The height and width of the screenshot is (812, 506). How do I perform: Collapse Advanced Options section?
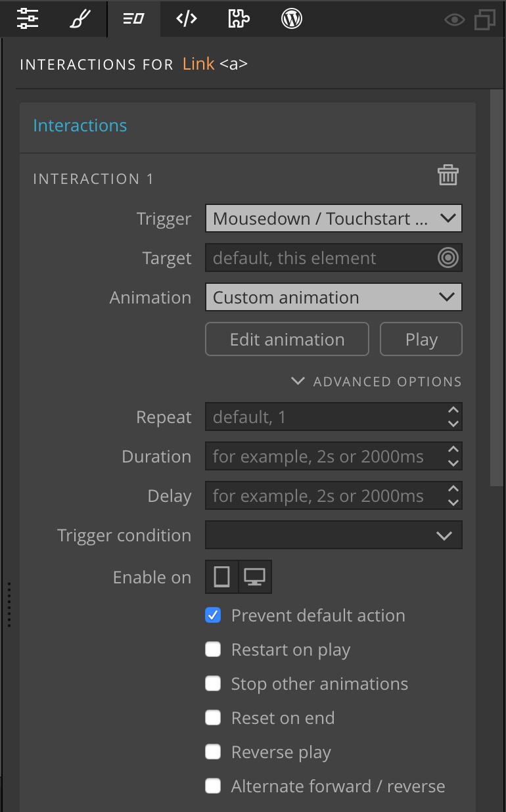point(377,382)
